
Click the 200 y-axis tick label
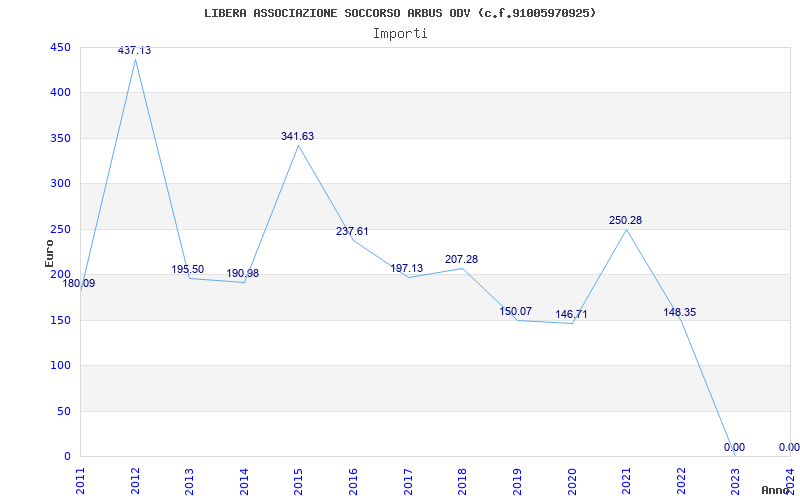pos(60,274)
